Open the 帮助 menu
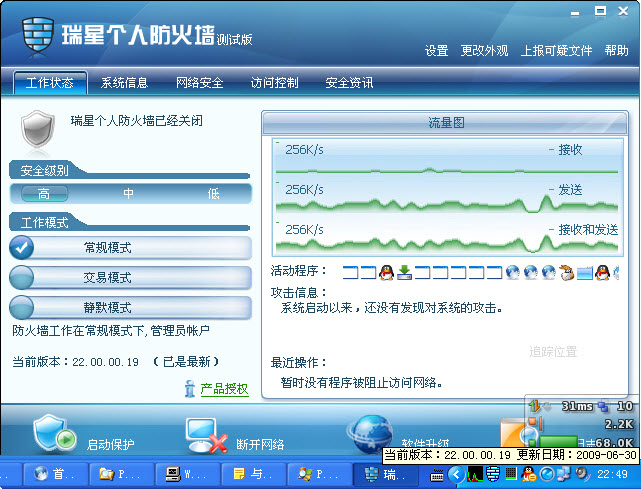The width and height of the screenshot is (641, 489). click(x=616, y=51)
